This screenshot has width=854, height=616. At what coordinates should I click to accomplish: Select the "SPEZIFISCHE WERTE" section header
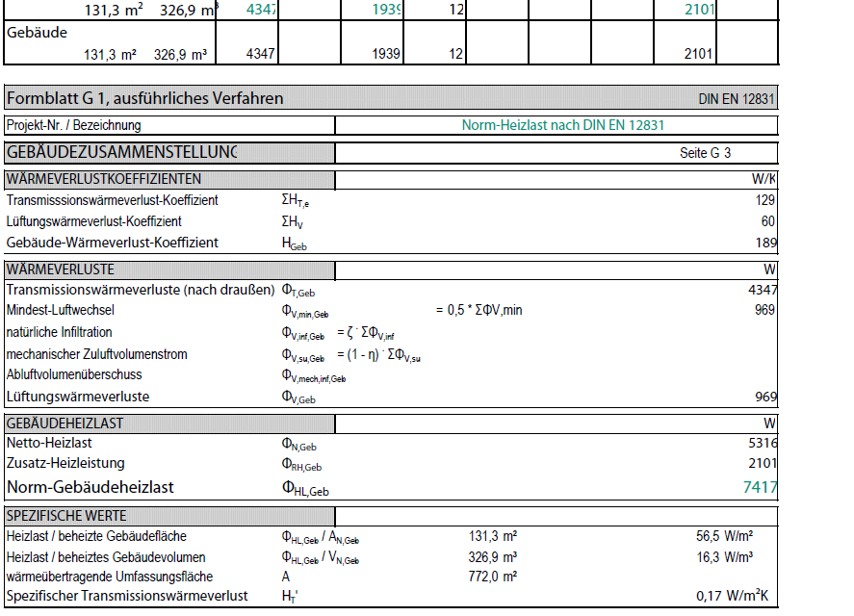[66, 516]
